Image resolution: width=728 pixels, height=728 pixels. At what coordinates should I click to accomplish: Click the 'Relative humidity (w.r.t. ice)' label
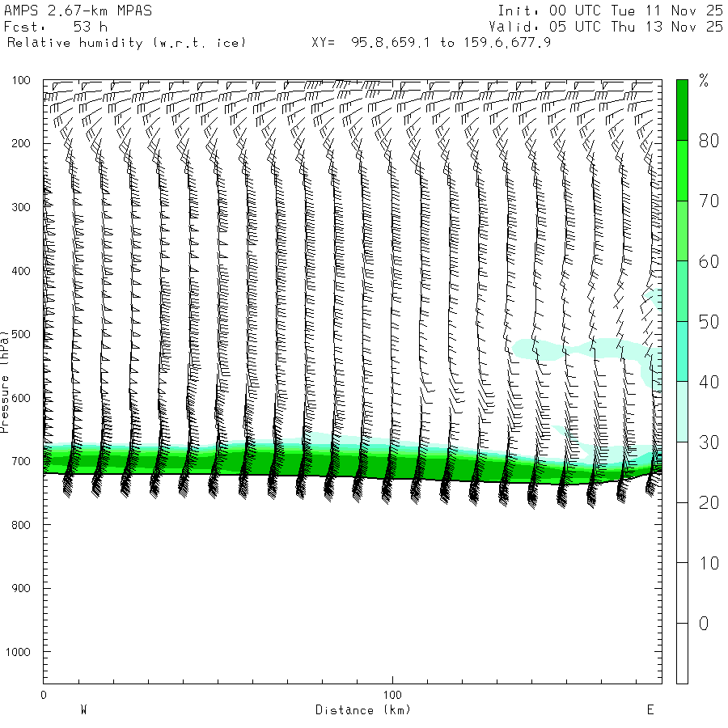click(x=126, y=43)
